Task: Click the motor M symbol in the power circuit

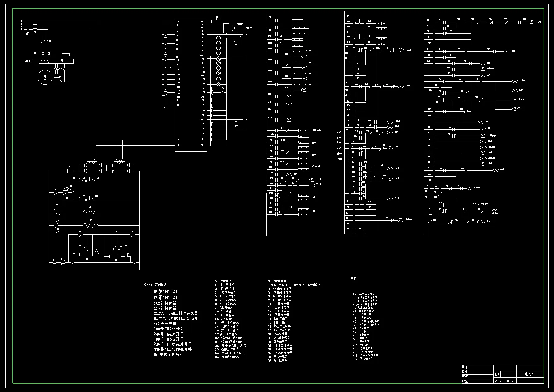Action: click(x=45, y=77)
